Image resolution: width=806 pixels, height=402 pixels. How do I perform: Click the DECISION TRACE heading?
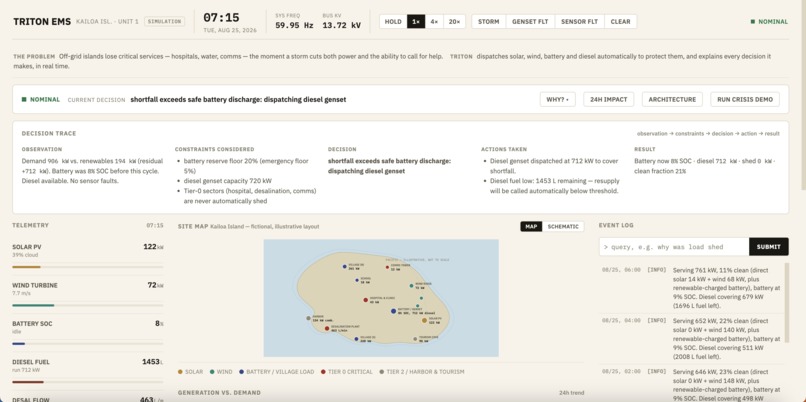click(x=49, y=134)
